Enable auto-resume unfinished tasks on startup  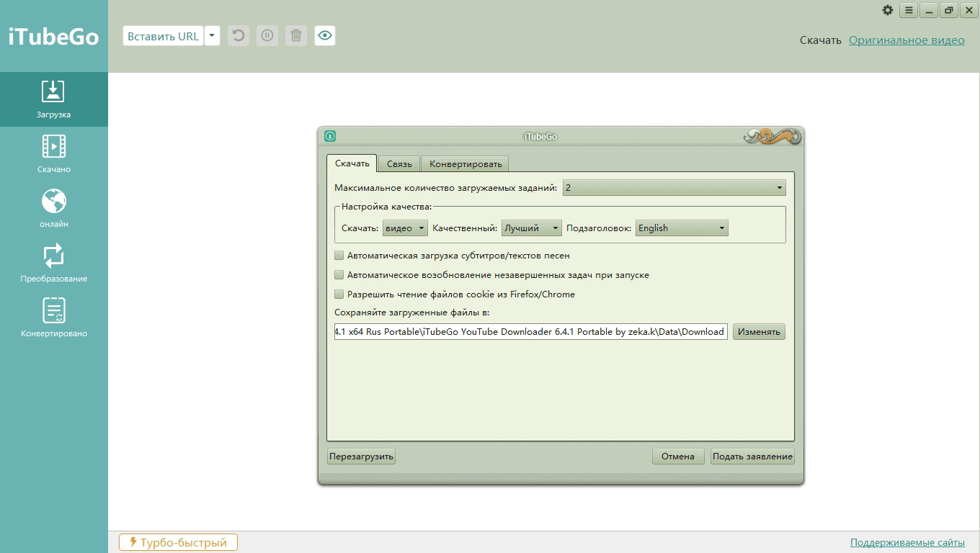coord(339,275)
